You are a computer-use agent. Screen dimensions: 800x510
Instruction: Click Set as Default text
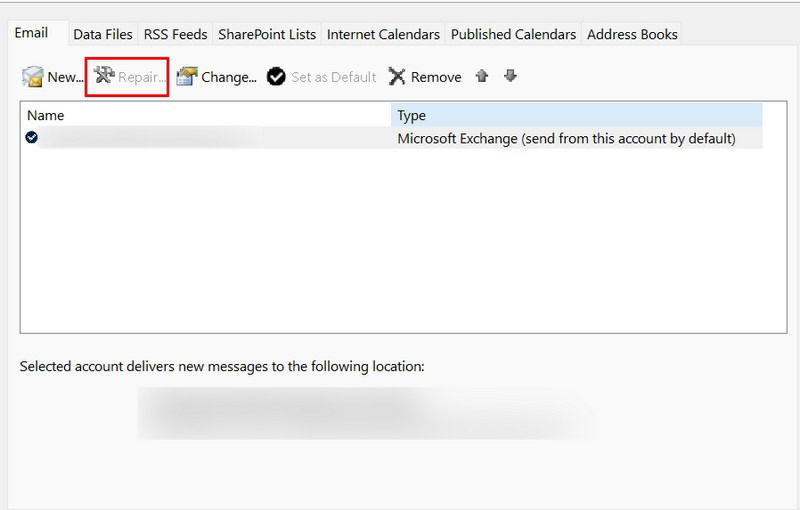pyautogui.click(x=334, y=77)
